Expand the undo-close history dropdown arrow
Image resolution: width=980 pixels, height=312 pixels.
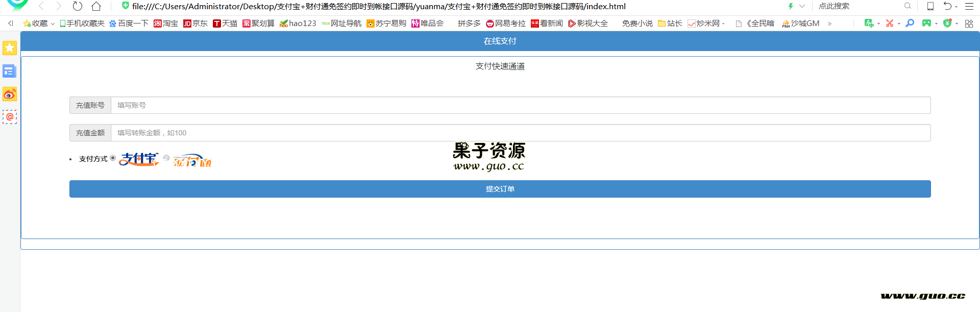pyautogui.click(x=957, y=7)
